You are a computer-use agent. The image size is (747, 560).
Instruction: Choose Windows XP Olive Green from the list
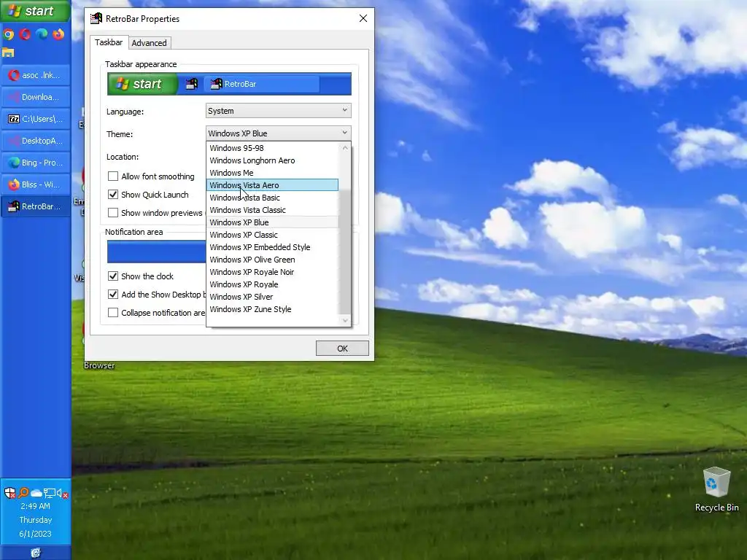[x=273, y=260]
